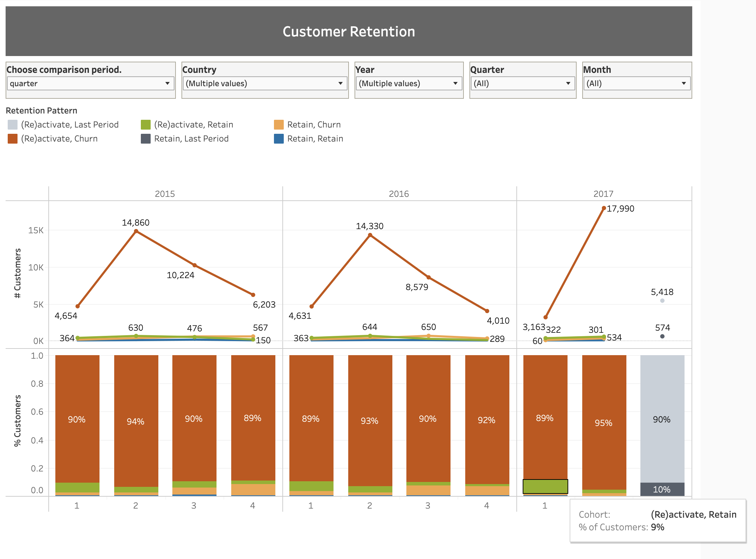The height and width of the screenshot is (559, 756).
Task: Open the Year filter dropdown
Action: (408, 83)
